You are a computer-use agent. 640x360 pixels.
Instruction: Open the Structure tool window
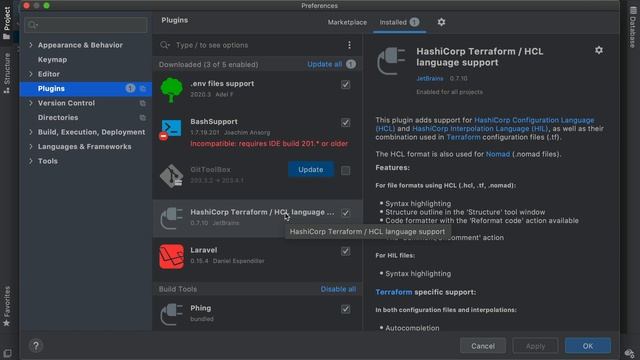pos(7,73)
